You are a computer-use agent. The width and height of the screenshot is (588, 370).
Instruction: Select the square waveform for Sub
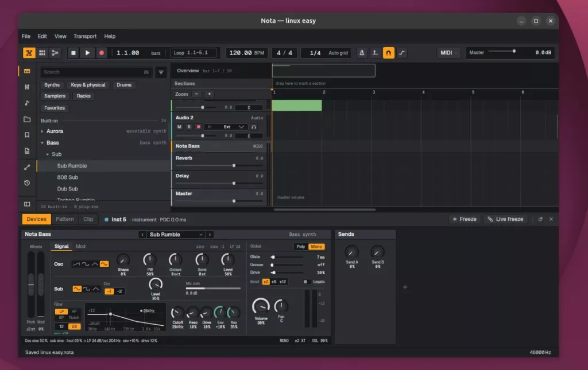point(86,289)
